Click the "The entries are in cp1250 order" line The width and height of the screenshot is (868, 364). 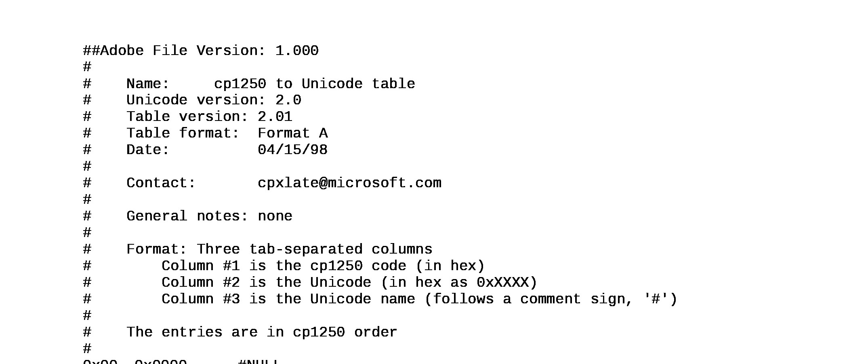[262, 332]
